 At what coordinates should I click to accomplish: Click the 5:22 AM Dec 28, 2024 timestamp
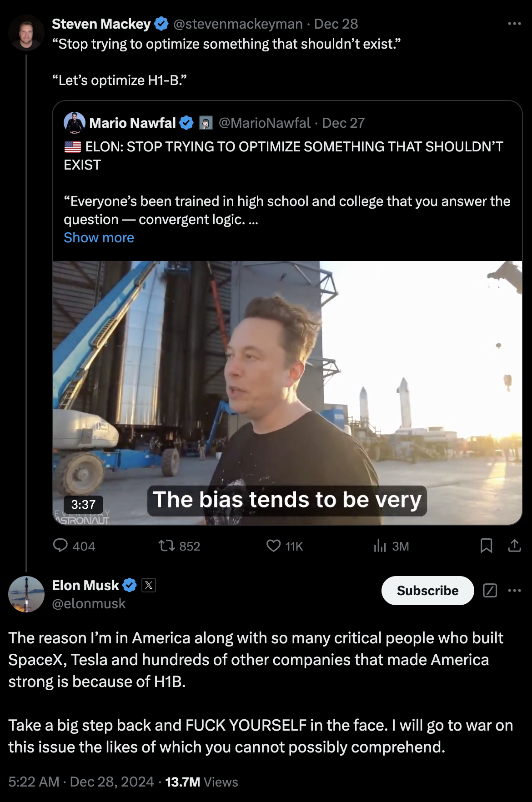81,782
